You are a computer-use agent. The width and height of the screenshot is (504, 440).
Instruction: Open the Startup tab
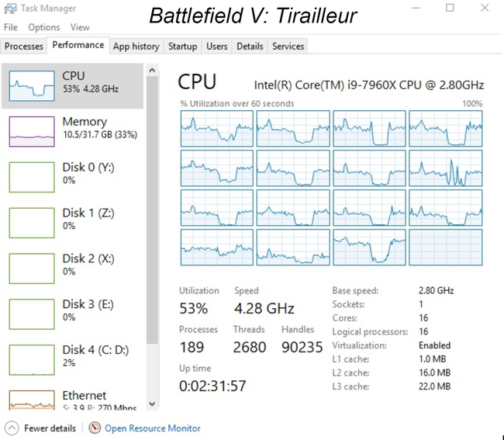(182, 47)
